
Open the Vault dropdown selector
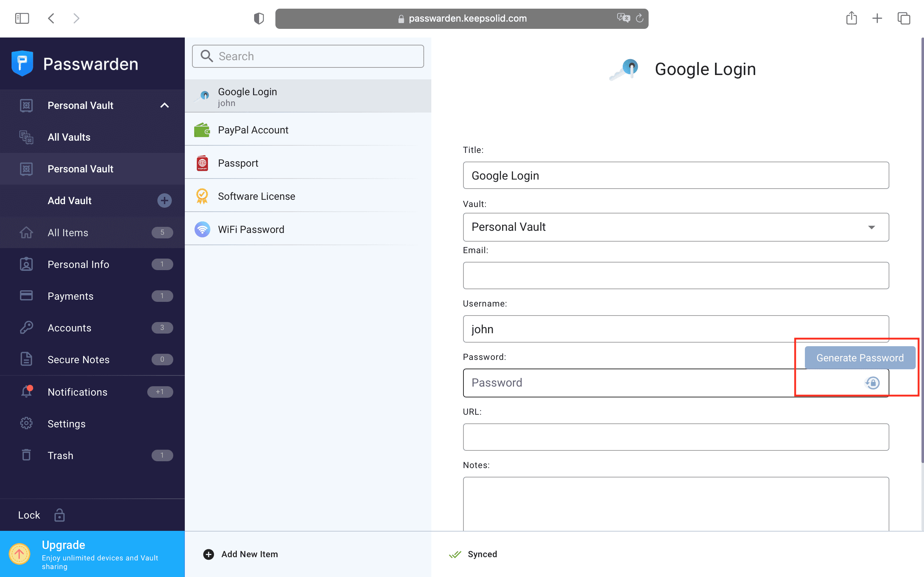point(675,227)
